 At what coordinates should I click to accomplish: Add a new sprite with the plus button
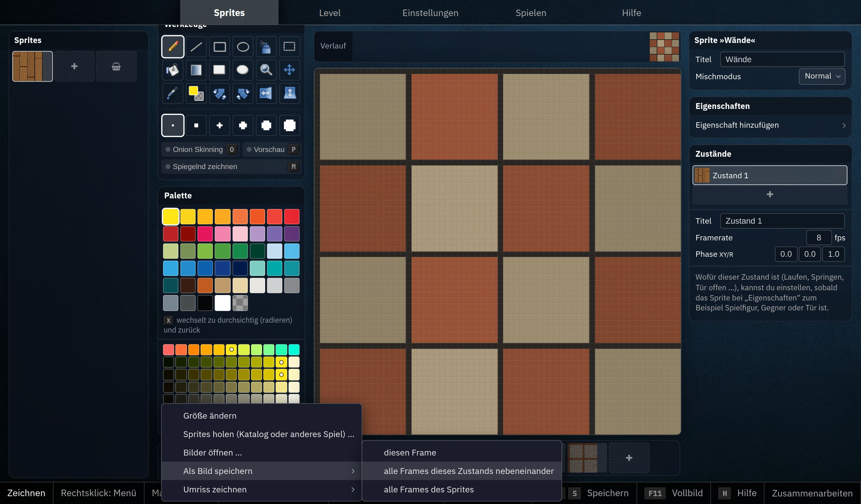point(74,66)
